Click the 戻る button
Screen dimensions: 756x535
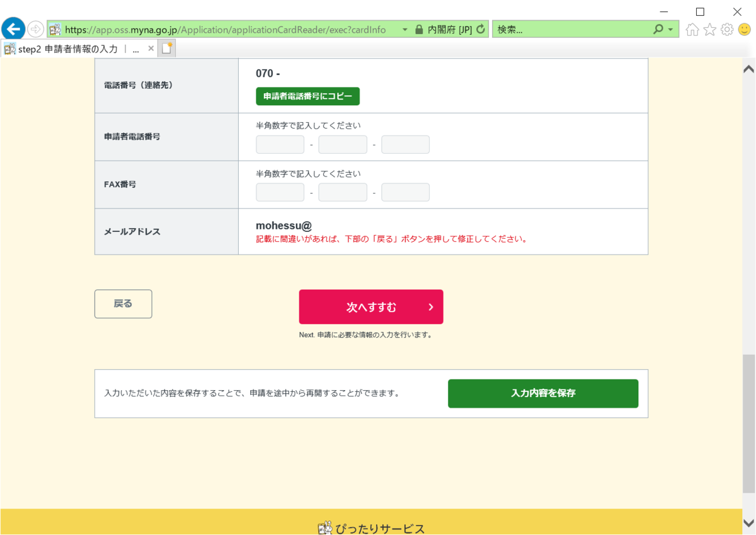123,304
